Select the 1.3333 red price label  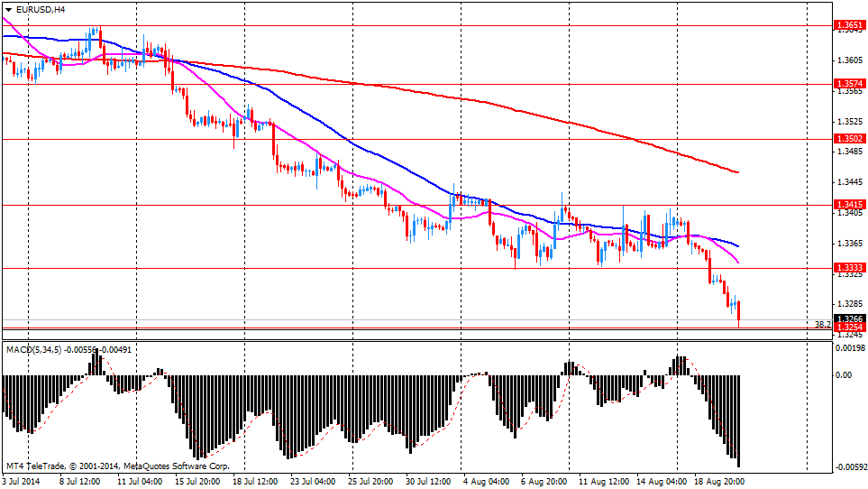[849, 267]
